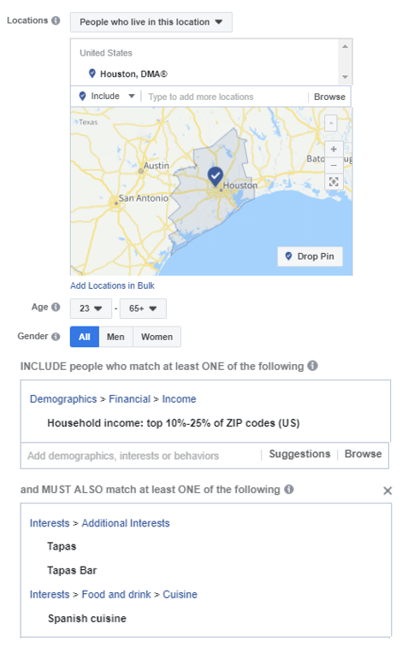Click the Type to add more locations field
The image size is (414, 659).
point(225,97)
